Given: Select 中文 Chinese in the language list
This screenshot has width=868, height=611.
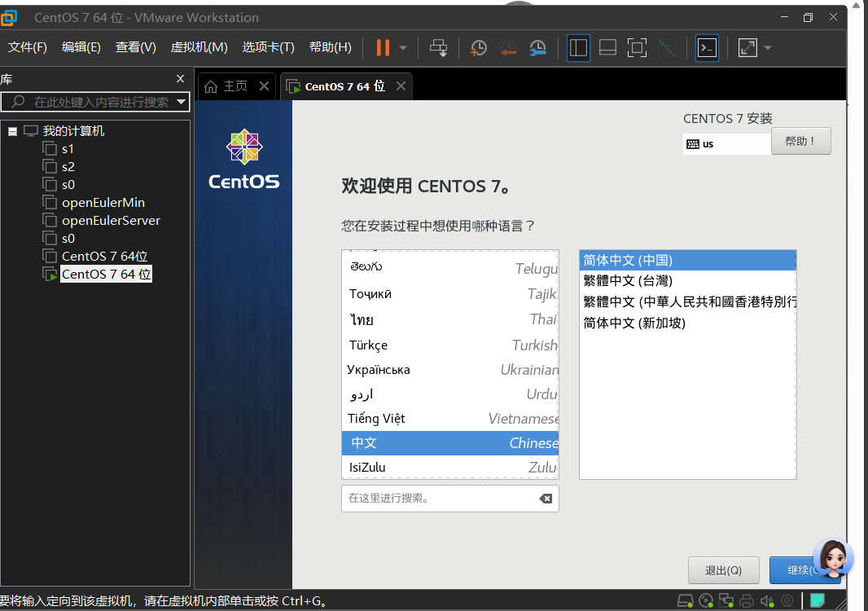Looking at the screenshot, I should (450, 442).
